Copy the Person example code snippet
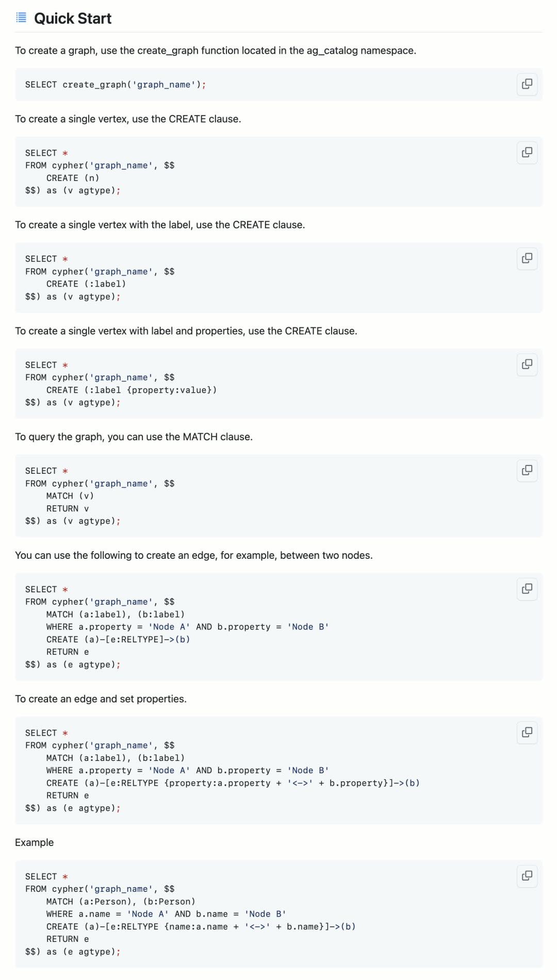Image resolution: width=557 pixels, height=980 pixels. tap(527, 876)
